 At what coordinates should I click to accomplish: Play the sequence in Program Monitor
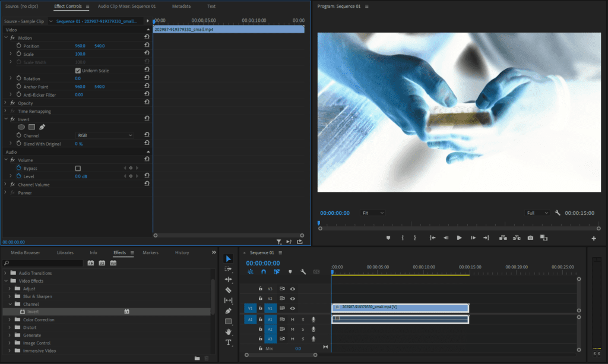(x=459, y=238)
